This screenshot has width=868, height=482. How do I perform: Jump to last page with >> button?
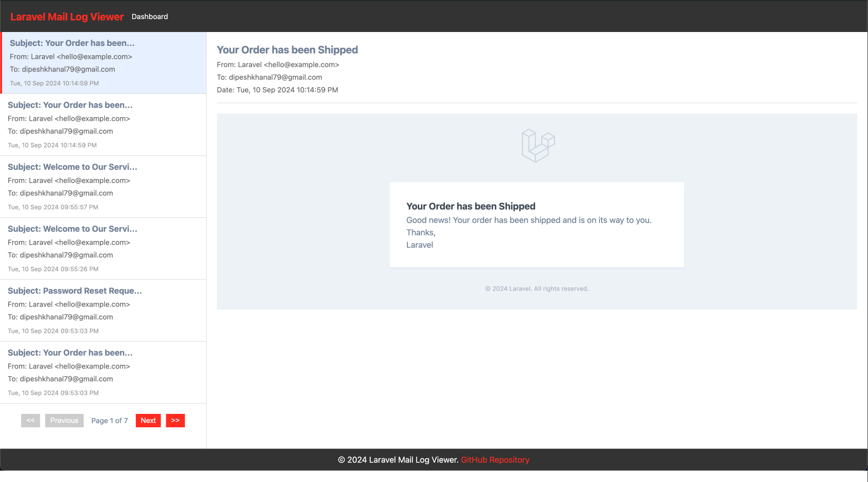(x=175, y=421)
